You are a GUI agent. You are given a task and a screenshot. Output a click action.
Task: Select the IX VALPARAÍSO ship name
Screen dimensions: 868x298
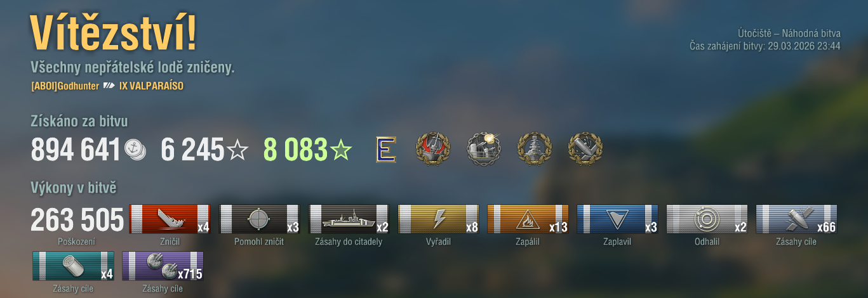151,86
